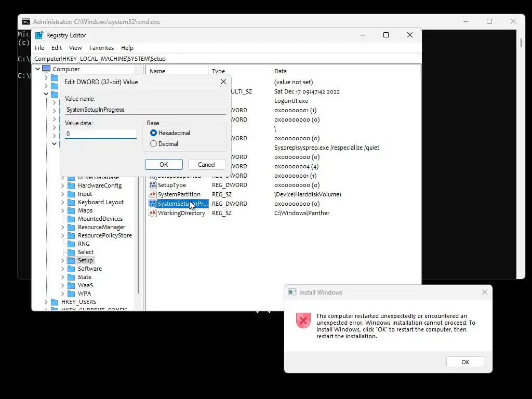Open the Edit menu
Viewport: 532px width, 399px height.
tap(56, 48)
